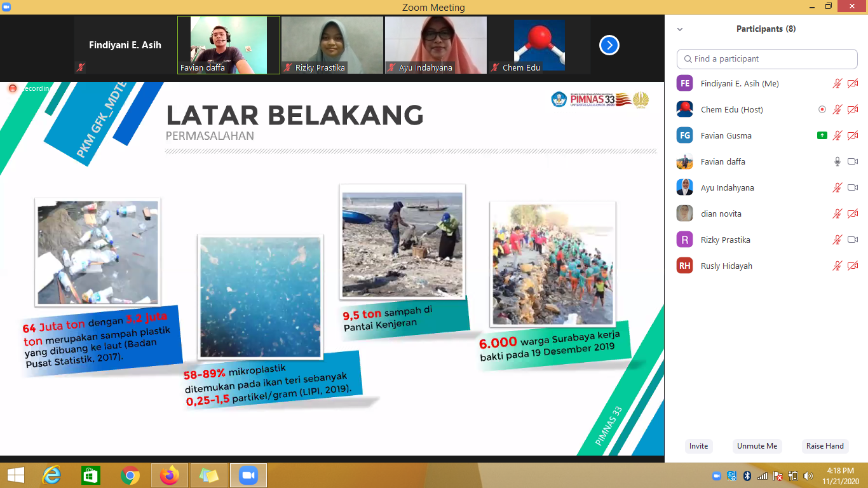Open Google Chrome from the taskbar
Screen dimensions: 868x488
(x=130, y=475)
